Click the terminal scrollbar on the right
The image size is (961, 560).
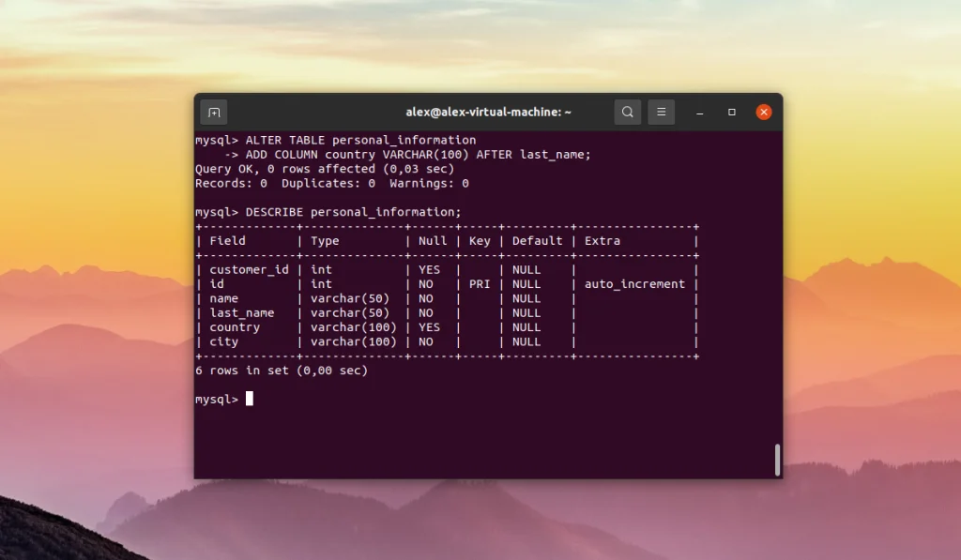click(x=777, y=460)
